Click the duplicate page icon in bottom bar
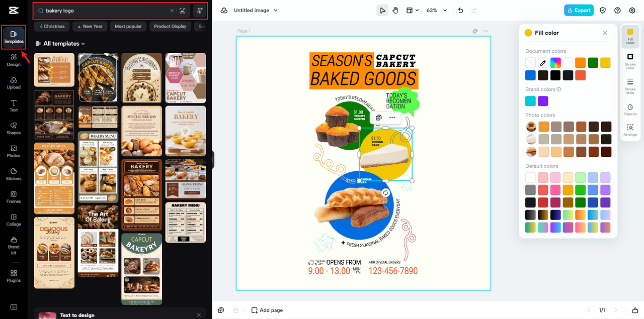The height and width of the screenshot is (319, 644). 221,310
